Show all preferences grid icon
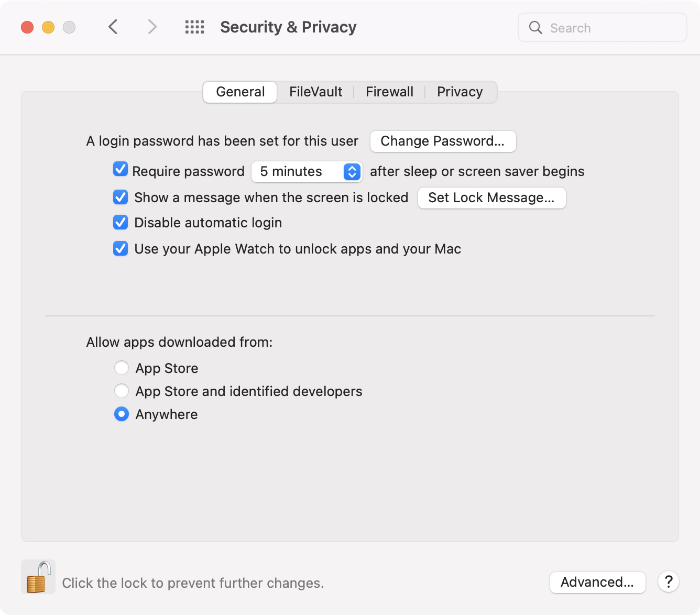Screen dimensions: 700x615 tap(195, 27)
